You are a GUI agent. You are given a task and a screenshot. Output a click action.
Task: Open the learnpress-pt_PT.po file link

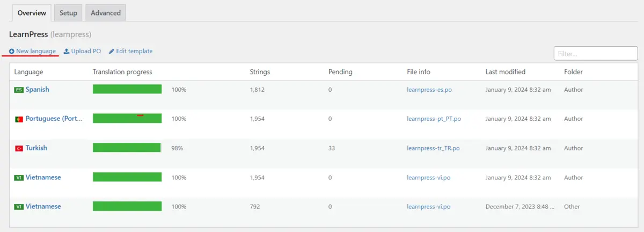pos(434,119)
